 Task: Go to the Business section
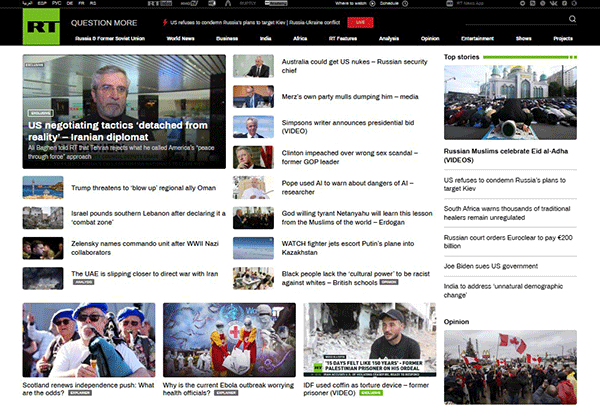click(x=227, y=38)
